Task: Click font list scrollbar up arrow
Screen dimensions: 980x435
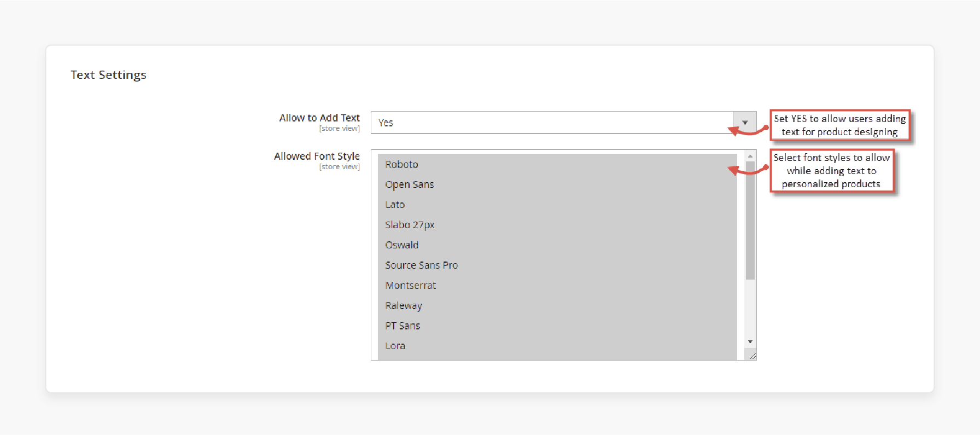Action: pyautogui.click(x=750, y=156)
